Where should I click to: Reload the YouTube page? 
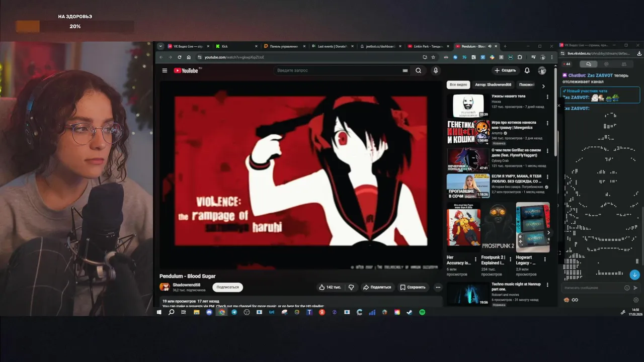[x=180, y=57]
